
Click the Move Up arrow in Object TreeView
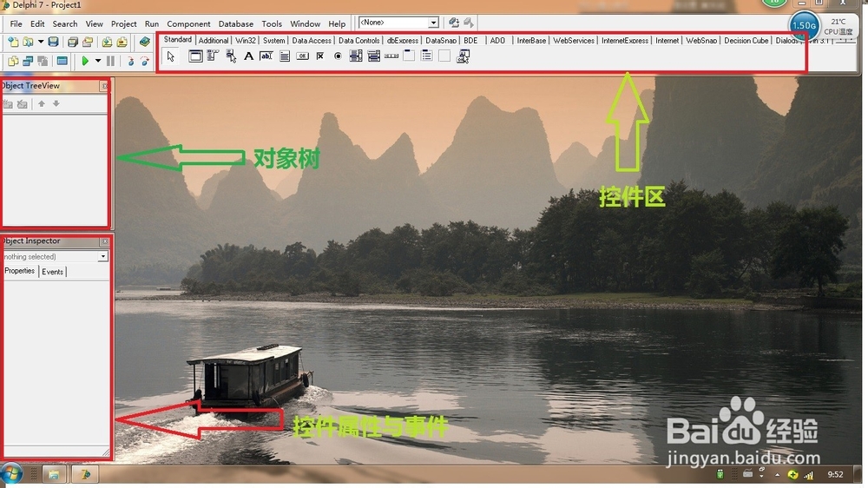pos(42,103)
